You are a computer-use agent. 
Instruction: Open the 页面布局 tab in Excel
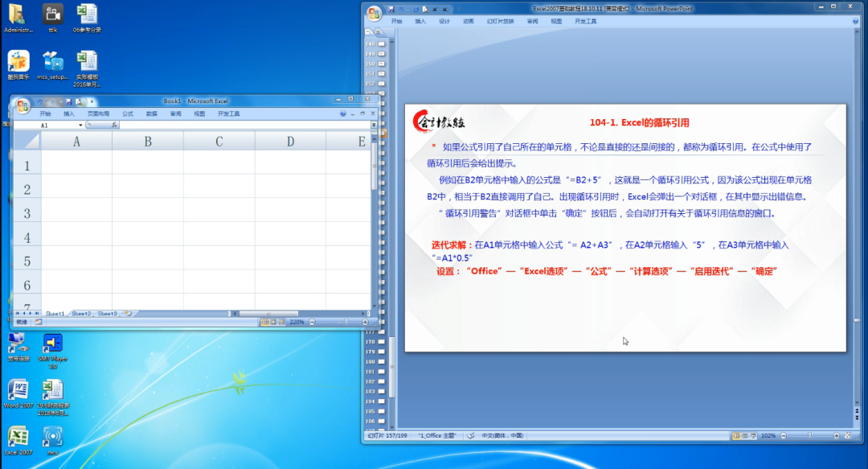coord(99,113)
